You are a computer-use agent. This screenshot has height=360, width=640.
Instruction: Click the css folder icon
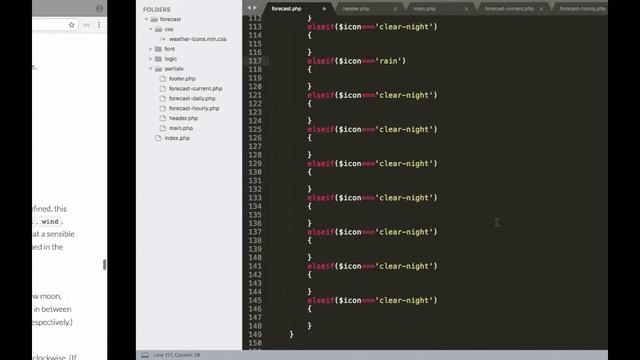(158, 29)
